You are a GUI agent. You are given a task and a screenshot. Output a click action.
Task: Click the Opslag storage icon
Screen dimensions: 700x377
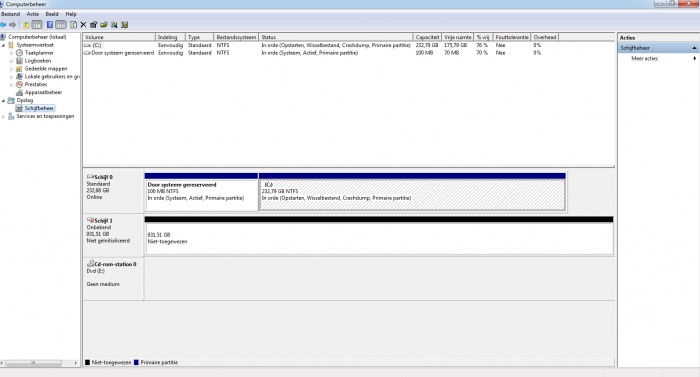click(x=11, y=101)
